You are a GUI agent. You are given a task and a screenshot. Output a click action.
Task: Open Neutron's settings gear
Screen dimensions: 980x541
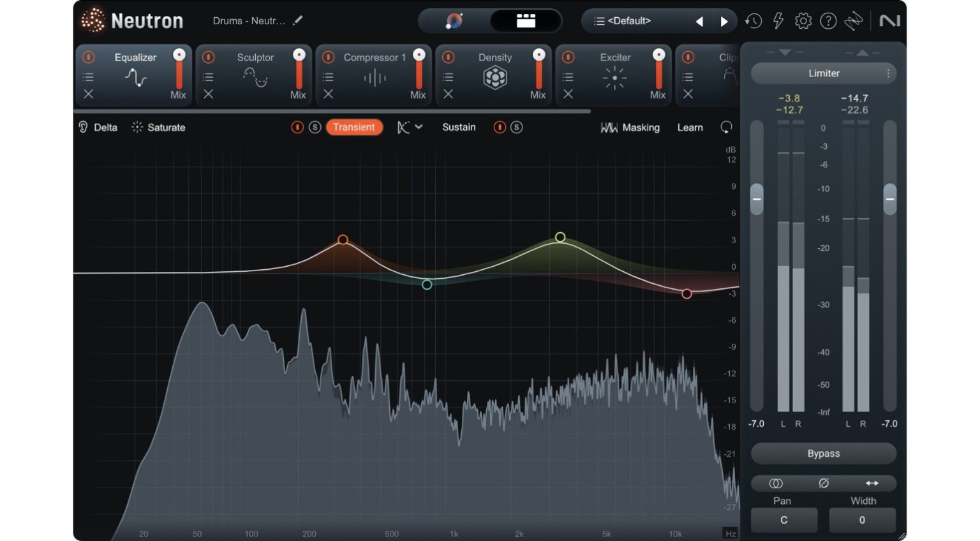[x=803, y=20]
